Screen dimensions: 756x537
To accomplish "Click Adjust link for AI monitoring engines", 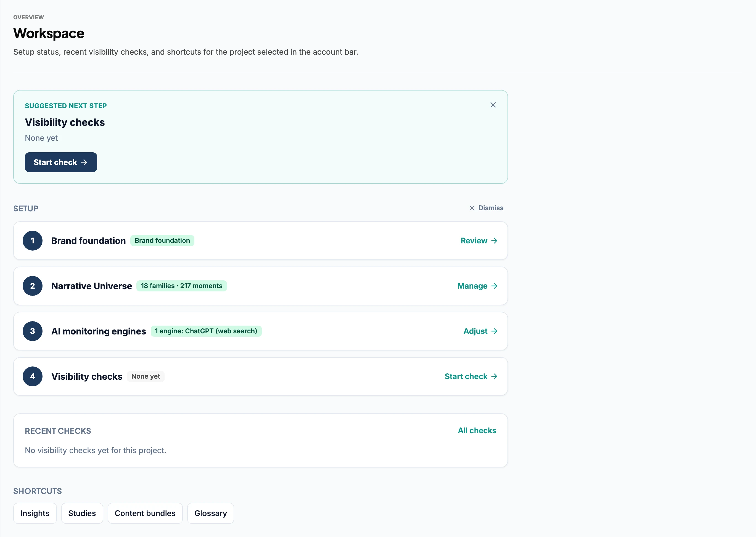I will click(480, 331).
